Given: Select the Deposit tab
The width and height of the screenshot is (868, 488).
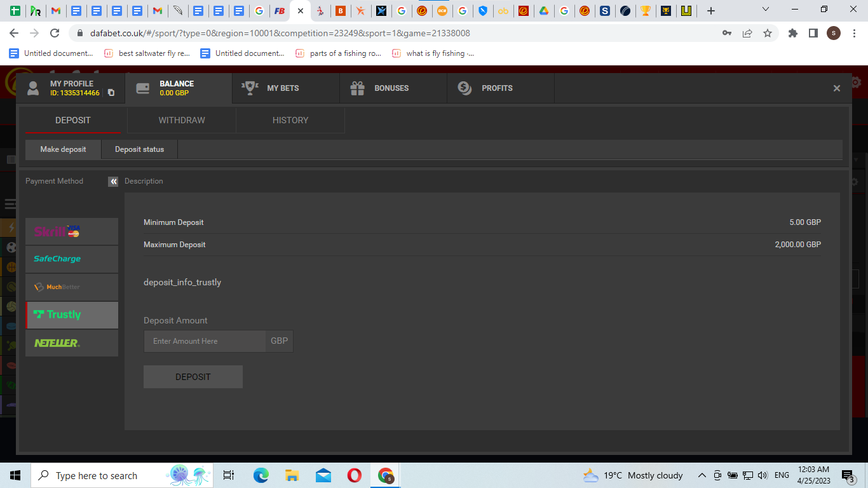Looking at the screenshot, I should pos(73,120).
